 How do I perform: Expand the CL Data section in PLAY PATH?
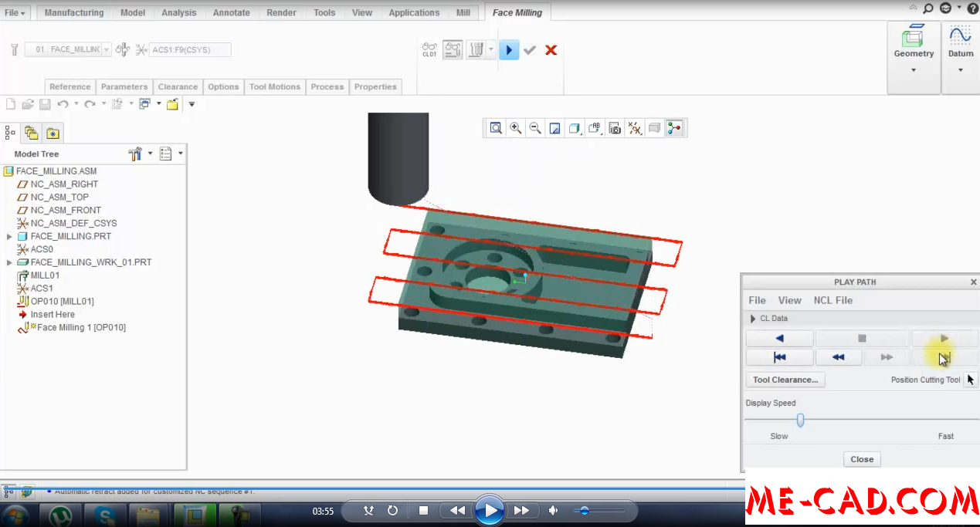click(x=754, y=318)
